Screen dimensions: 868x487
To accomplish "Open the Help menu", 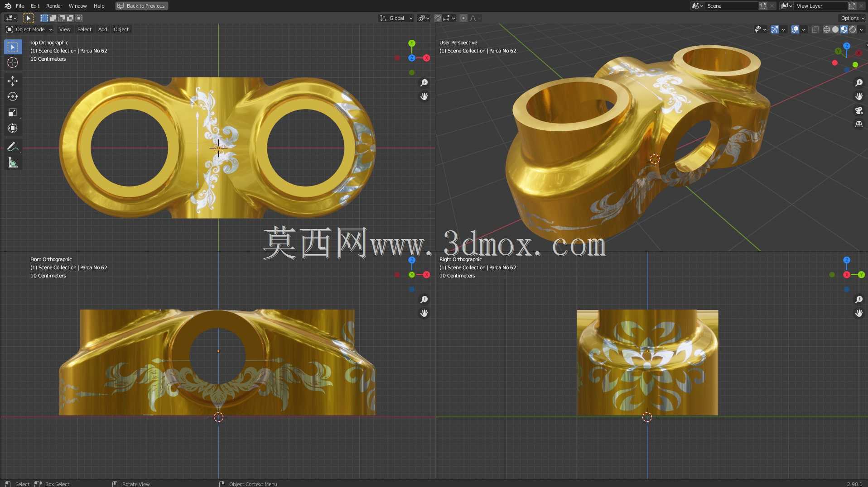I will (99, 6).
